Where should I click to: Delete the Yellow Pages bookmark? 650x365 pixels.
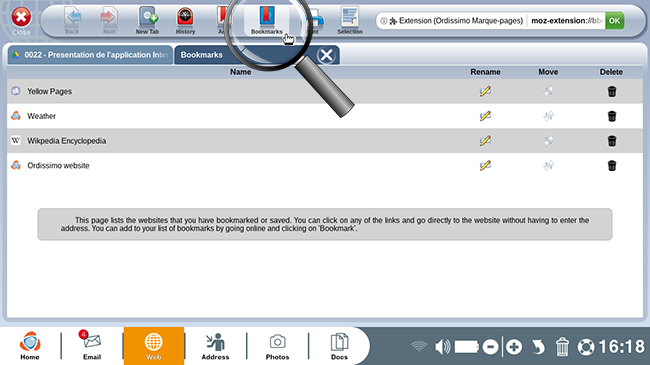(612, 91)
